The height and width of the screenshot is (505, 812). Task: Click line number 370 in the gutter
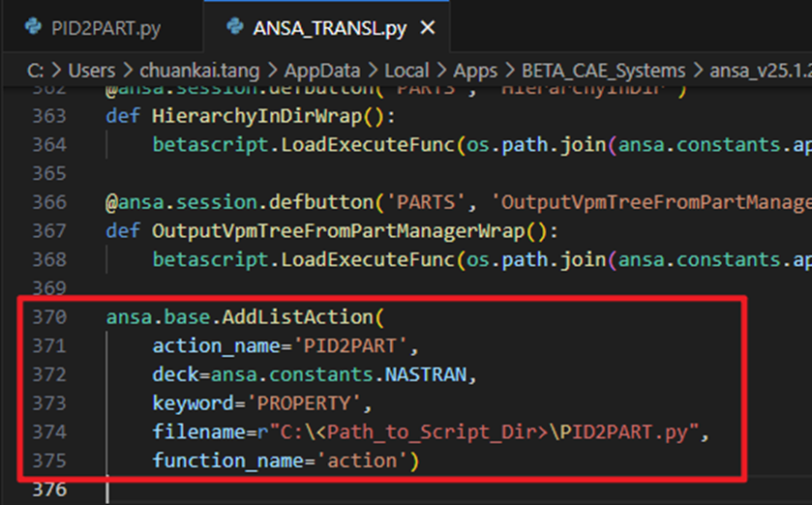[x=48, y=316]
